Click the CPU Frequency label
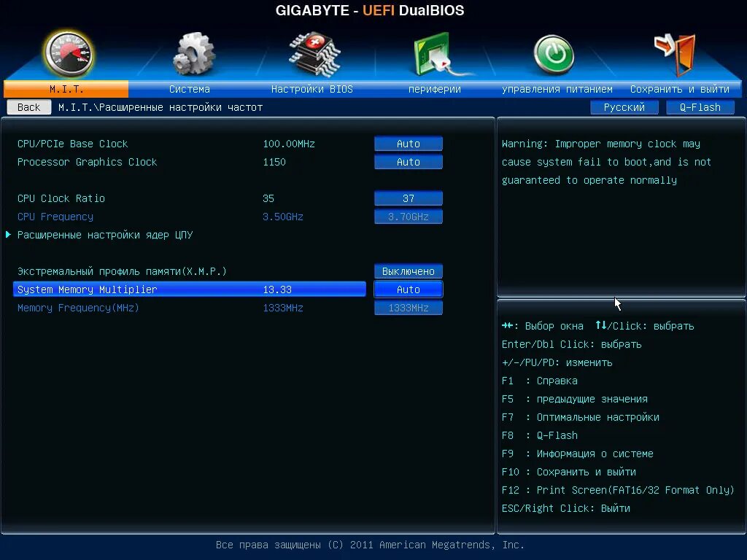The width and height of the screenshot is (747, 560). coord(55,217)
